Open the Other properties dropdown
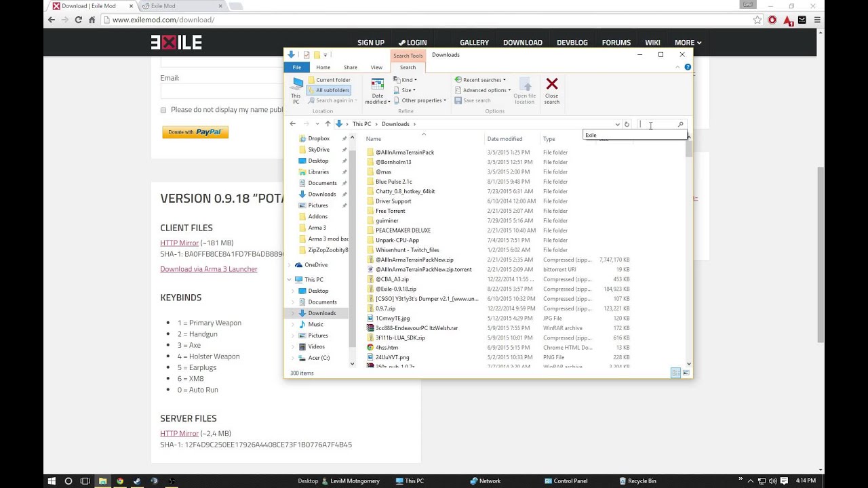 point(420,100)
